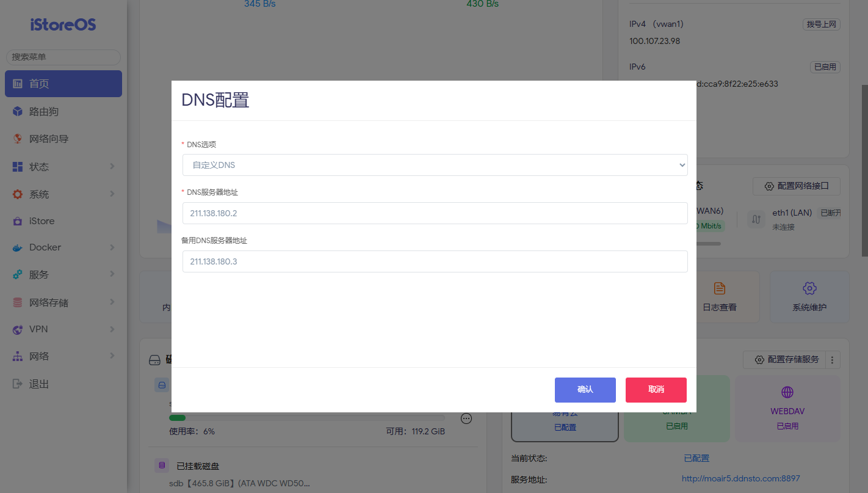Click the iStore shop icon

tap(18, 221)
